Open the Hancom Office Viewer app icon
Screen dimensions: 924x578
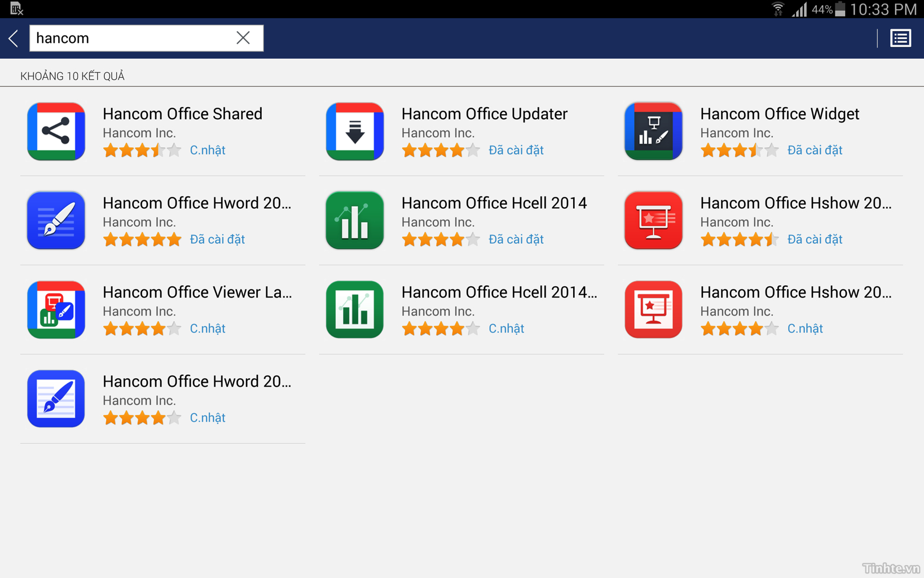[56, 309]
